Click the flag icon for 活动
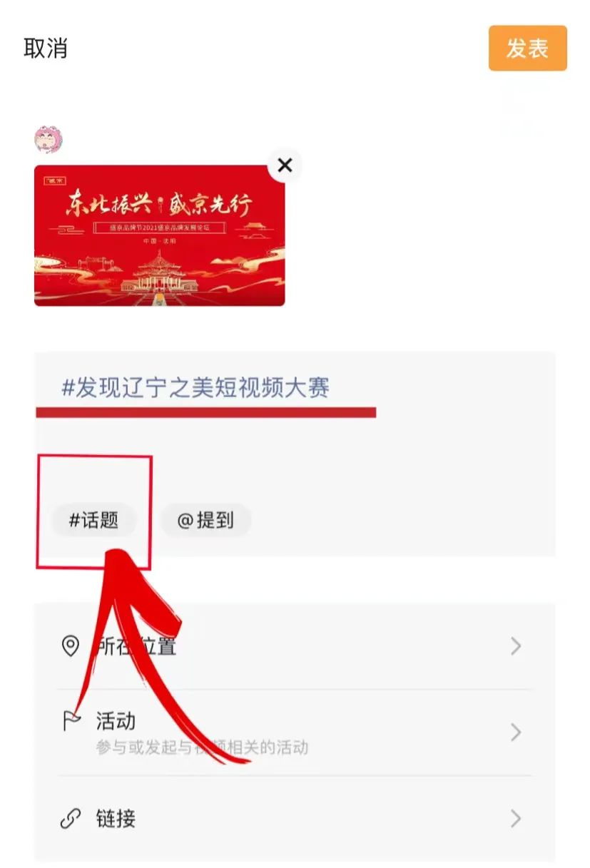Viewport: 590px width, 868px height. (x=71, y=721)
